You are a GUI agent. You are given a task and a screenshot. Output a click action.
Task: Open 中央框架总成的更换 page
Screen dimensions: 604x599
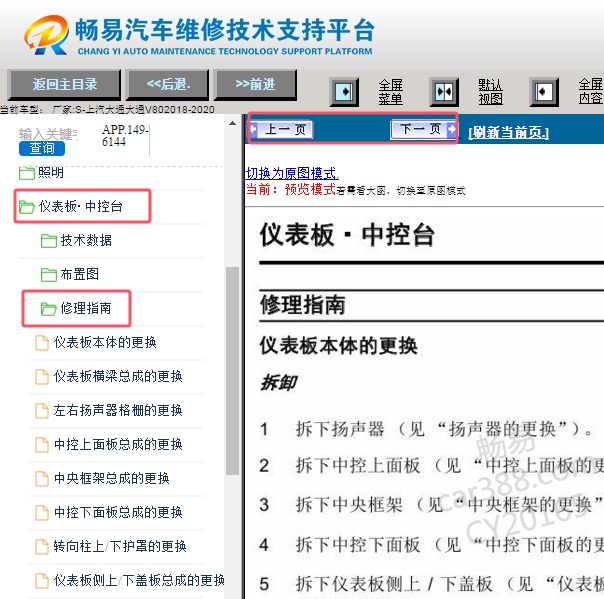click(112, 478)
